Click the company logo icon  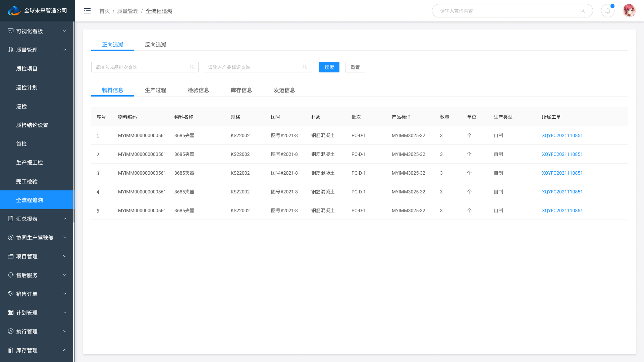14,11
